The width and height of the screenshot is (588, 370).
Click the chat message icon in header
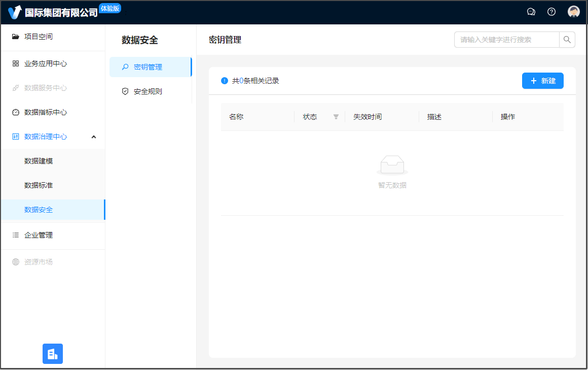(x=531, y=12)
